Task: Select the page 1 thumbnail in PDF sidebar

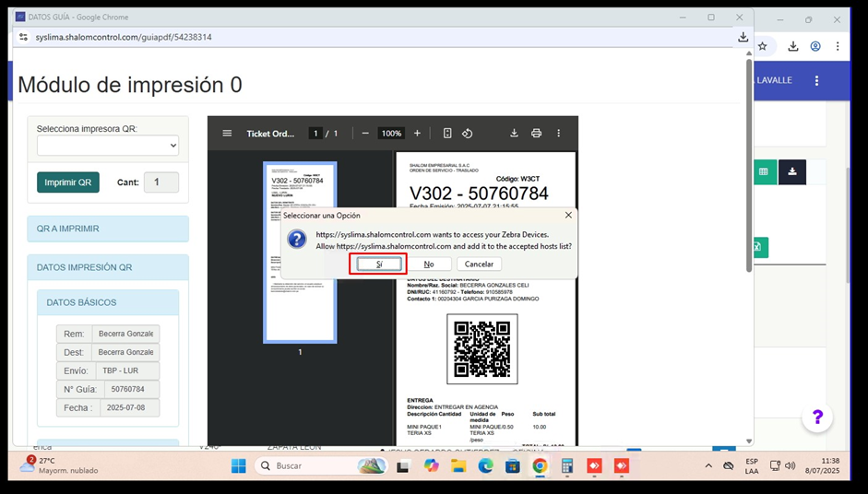Action: (300, 252)
